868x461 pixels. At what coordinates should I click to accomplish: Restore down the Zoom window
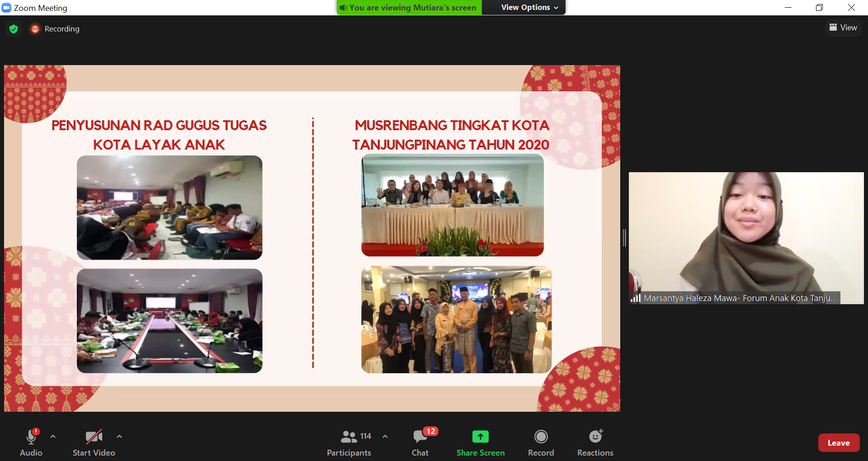[819, 8]
